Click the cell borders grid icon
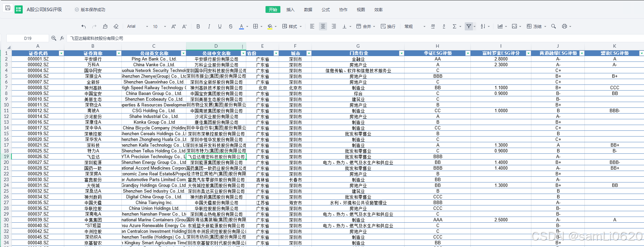 256,26
